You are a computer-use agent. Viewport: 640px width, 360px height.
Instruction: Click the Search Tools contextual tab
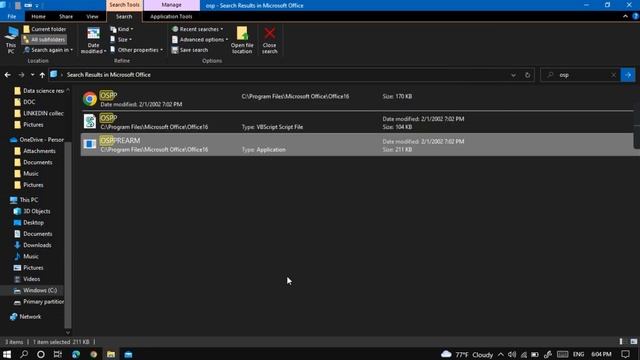click(x=124, y=5)
